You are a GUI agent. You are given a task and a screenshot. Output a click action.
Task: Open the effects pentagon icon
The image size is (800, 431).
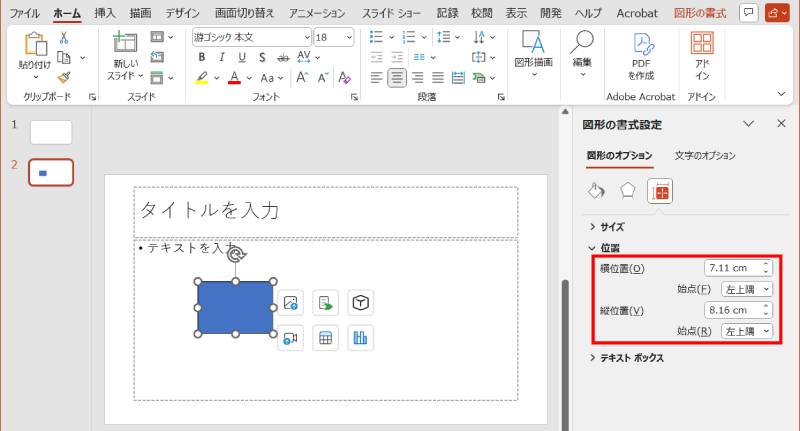click(628, 191)
